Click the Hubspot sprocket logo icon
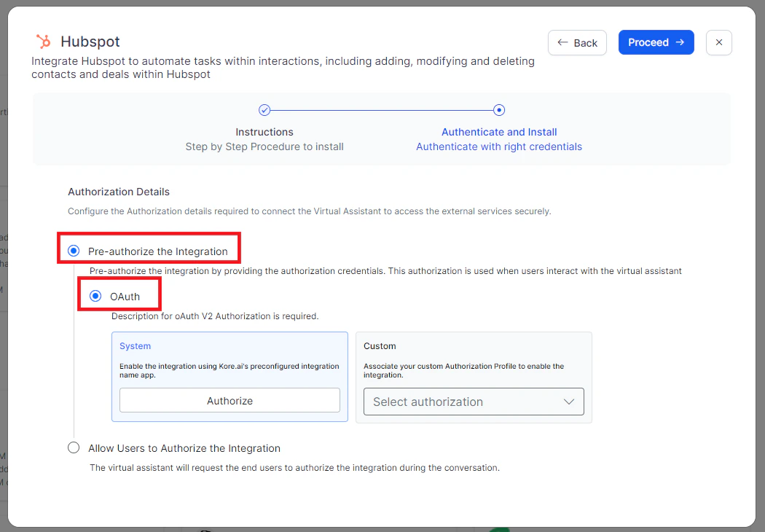This screenshot has height=532, width=765. (42, 42)
